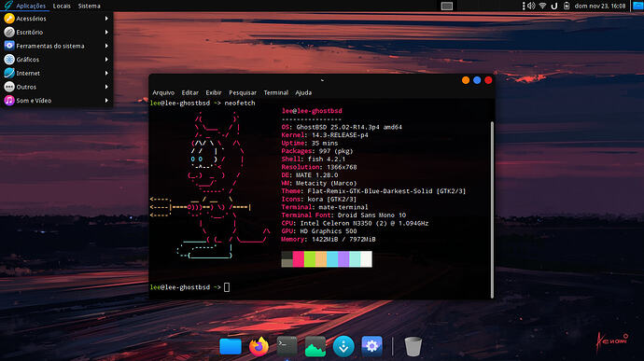
Task: Click the GhostBSD logo in panel
Action: pos(7,6)
